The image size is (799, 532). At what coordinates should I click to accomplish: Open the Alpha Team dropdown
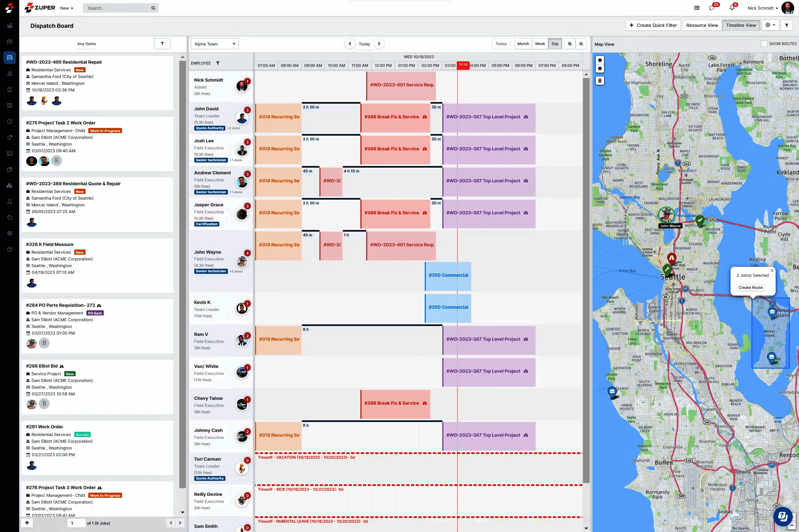coord(214,44)
